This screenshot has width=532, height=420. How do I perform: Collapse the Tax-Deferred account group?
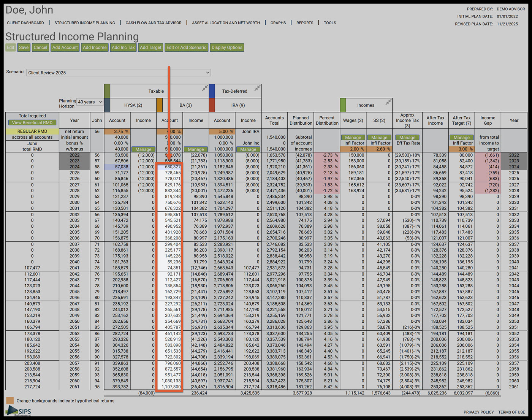click(257, 88)
